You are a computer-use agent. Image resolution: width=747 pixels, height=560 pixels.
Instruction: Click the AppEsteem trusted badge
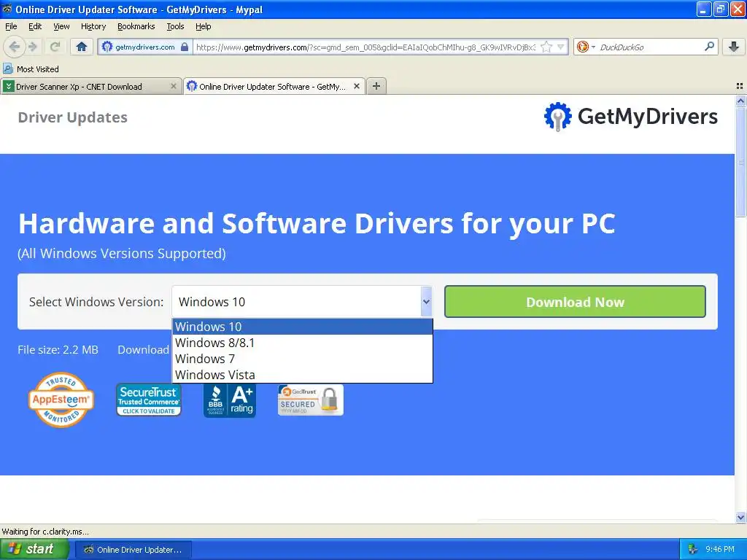[61, 400]
